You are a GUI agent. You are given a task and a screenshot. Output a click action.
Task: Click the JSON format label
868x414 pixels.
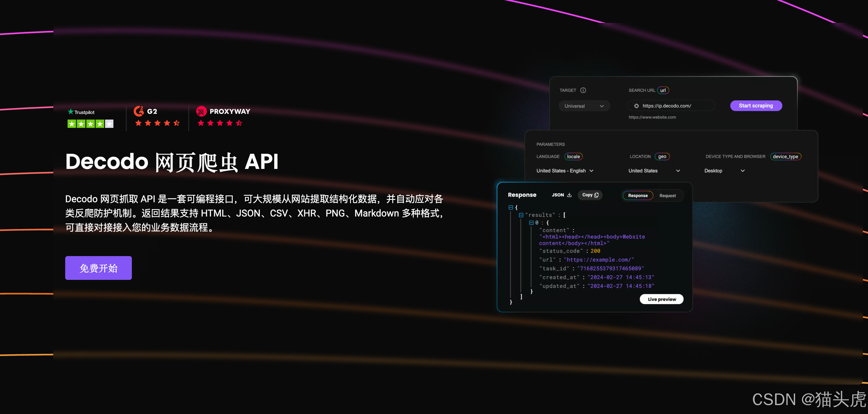coord(558,195)
